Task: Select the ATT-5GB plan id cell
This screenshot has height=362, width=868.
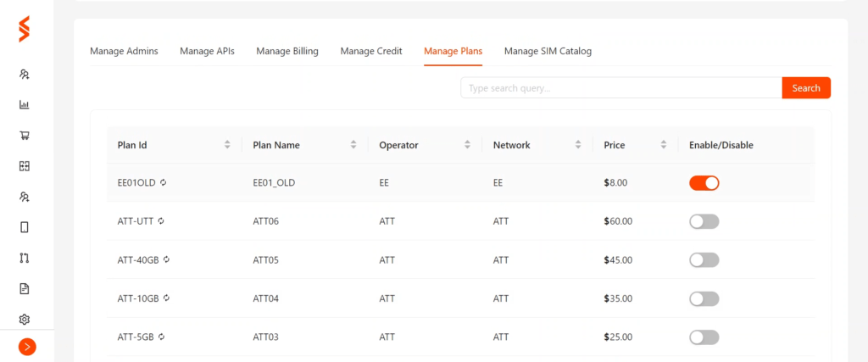Action: [136, 337]
